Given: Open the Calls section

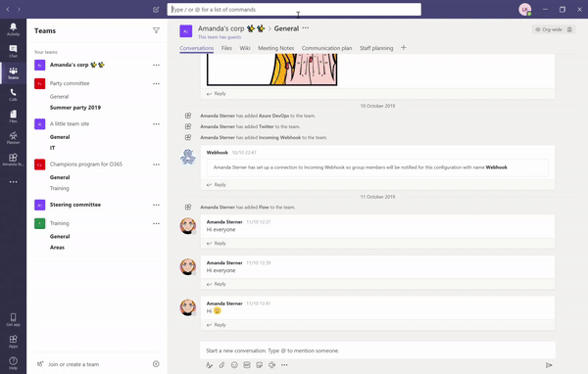Looking at the screenshot, I should (13, 94).
